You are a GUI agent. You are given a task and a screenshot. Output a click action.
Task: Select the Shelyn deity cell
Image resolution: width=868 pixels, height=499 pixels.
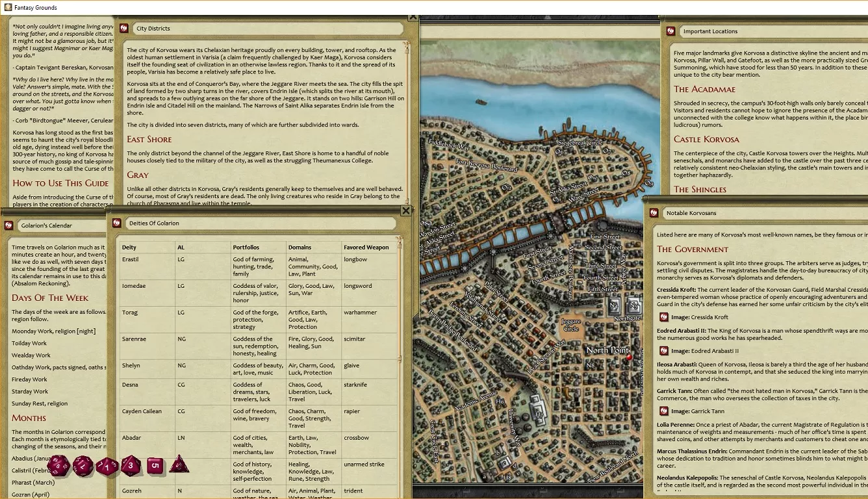pyautogui.click(x=147, y=369)
